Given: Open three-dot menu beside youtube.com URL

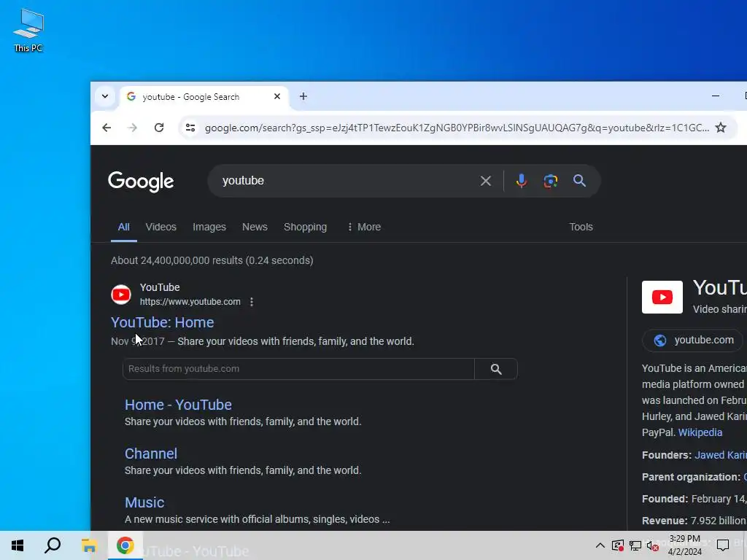Looking at the screenshot, I should click(x=252, y=302).
